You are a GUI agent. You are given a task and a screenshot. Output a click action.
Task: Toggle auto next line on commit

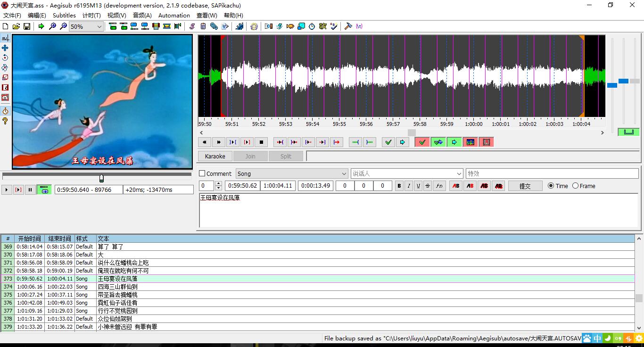click(x=438, y=142)
